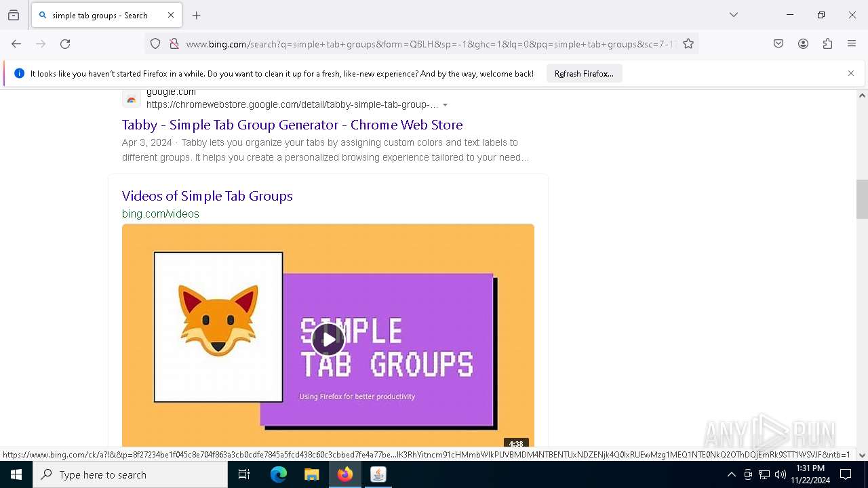Open File Explorer from taskbar
868x488 pixels.
[x=311, y=474]
